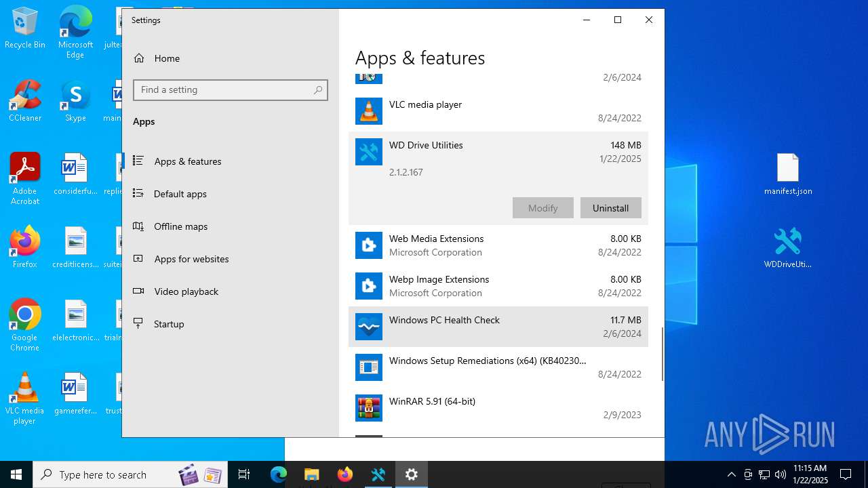Click the apps list vertical scrollbar

662,354
